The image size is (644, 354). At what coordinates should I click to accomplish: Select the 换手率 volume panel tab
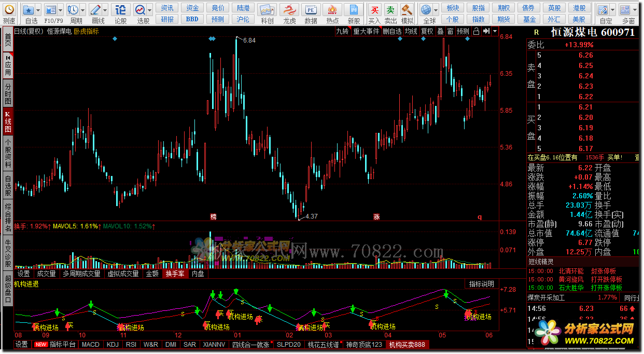coord(175,274)
